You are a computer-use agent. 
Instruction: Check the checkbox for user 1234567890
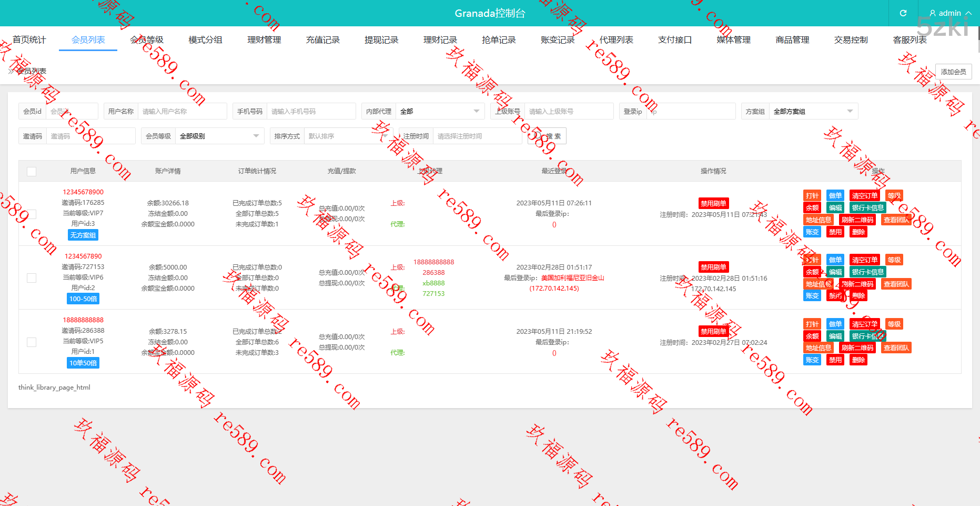tap(32, 278)
